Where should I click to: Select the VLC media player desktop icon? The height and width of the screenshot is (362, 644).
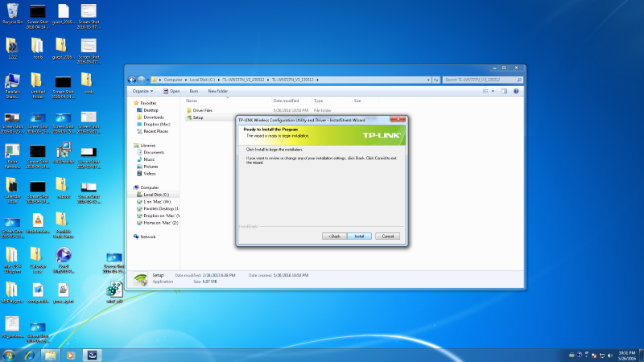37,220
